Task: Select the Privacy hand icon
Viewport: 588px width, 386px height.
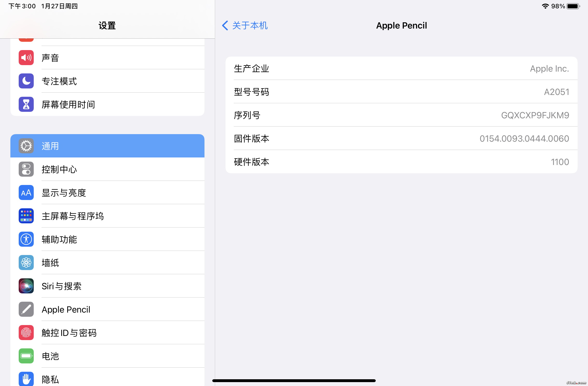Action: pos(26,379)
